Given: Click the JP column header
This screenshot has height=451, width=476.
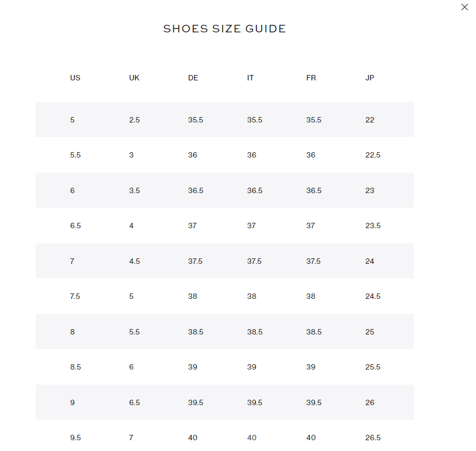Looking at the screenshot, I should click(x=370, y=78).
